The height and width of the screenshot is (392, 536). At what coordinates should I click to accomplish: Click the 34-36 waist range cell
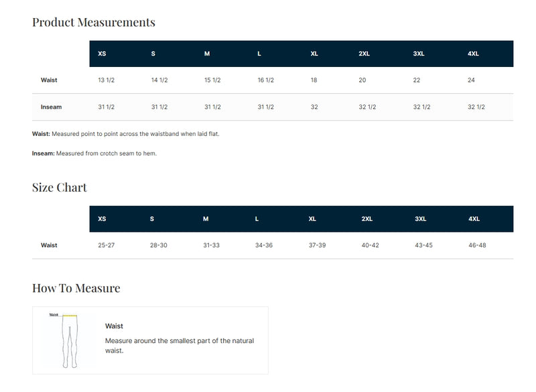click(263, 245)
